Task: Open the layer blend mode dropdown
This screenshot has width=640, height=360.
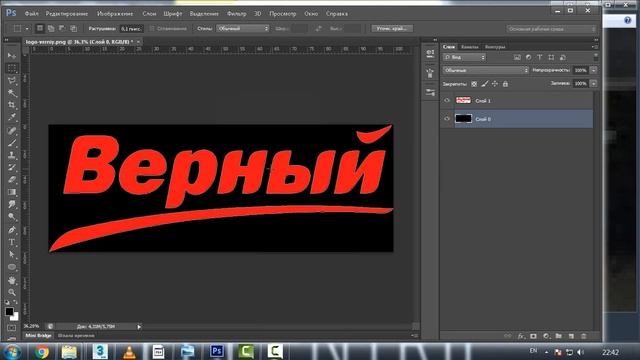Action: 485,70
